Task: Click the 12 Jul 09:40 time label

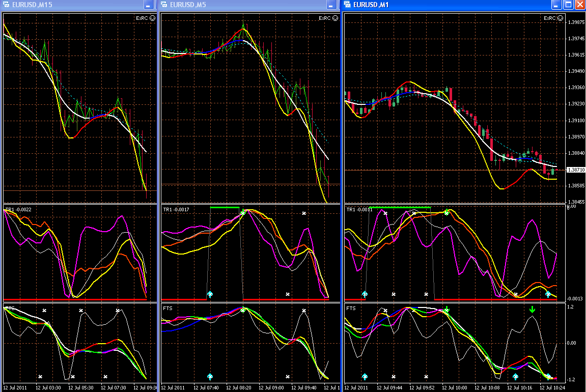Action: (x=304, y=388)
